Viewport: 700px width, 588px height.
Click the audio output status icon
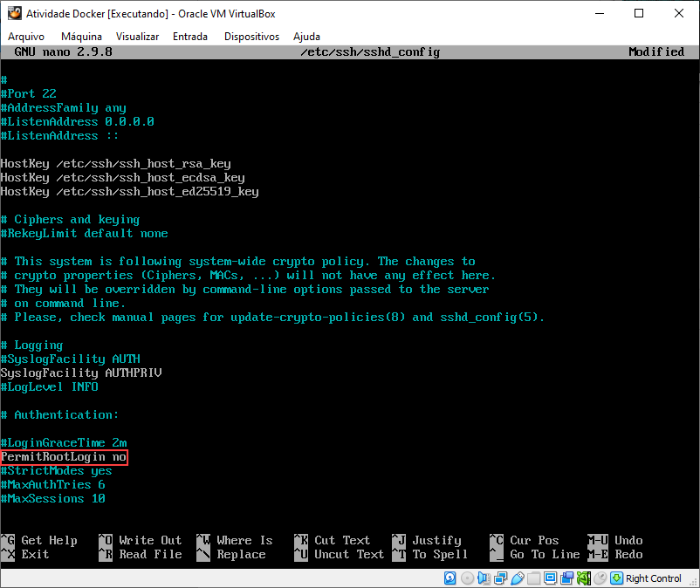pos(483,578)
